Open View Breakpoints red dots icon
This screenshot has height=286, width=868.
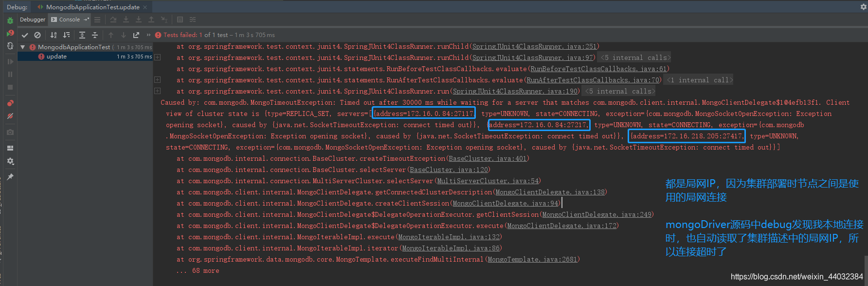pyautogui.click(x=10, y=103)
